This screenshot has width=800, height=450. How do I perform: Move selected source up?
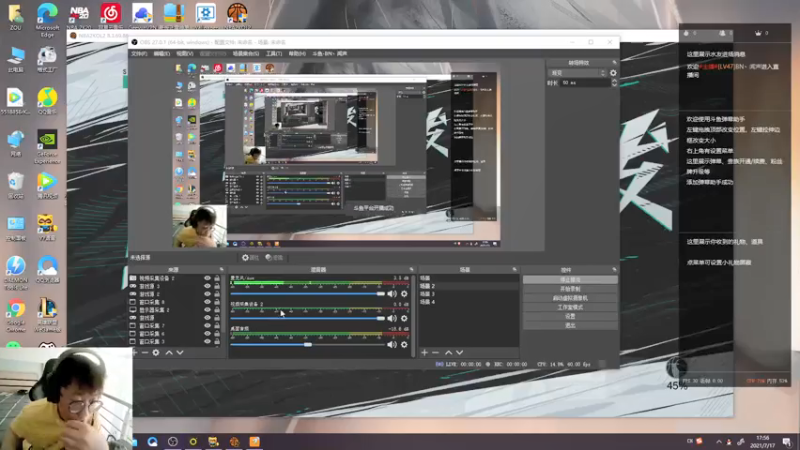[x=169, y=353]
